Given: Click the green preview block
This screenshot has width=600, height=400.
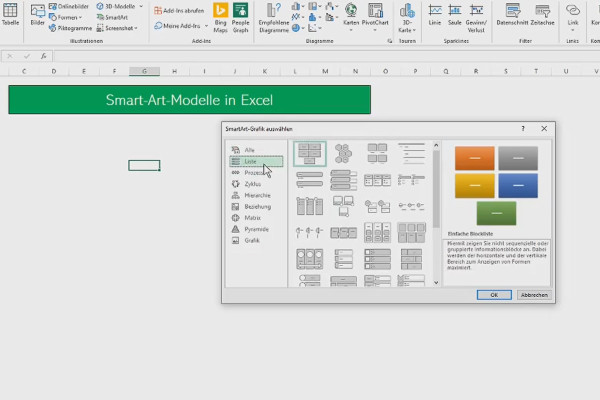Looking at the screenshot, I should point(496,213).
